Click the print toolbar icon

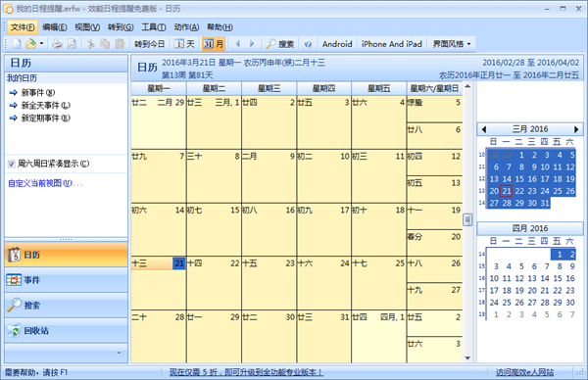click(57, 44)
